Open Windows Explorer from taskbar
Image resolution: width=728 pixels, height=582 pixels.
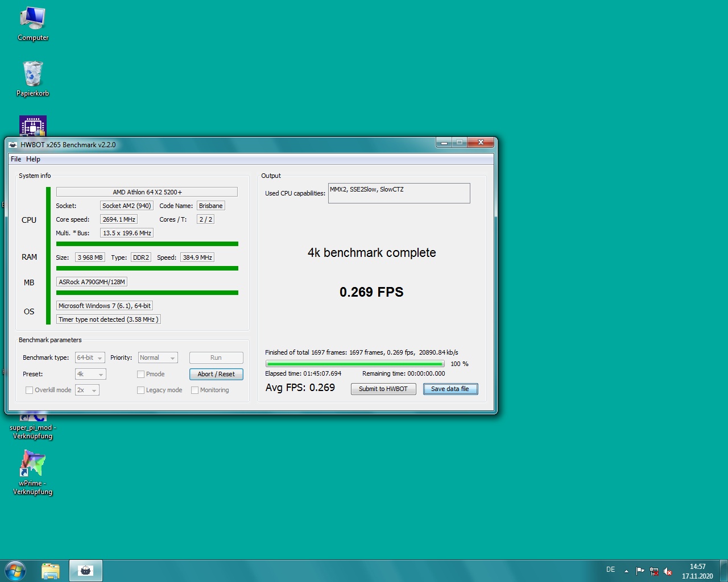coord(51,571)
